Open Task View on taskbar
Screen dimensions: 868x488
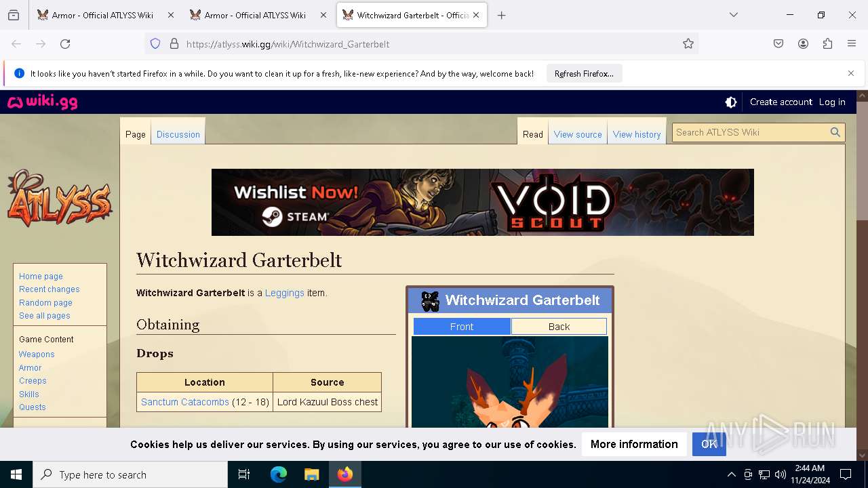[244, 474]
